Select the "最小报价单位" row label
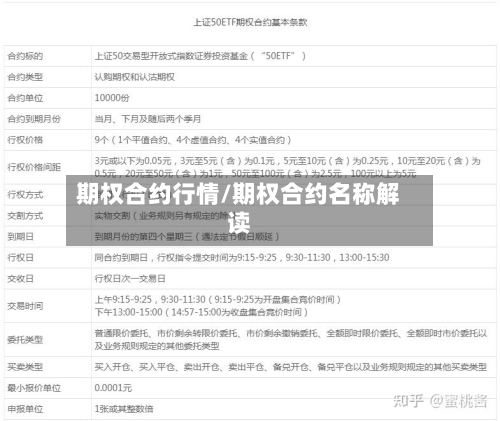 [x=34, y=388]
